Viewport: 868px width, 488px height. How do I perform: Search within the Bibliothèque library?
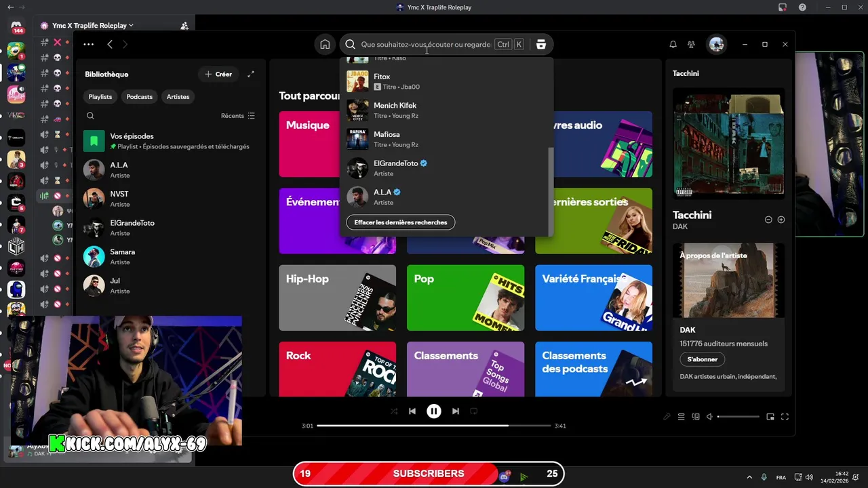90,116
